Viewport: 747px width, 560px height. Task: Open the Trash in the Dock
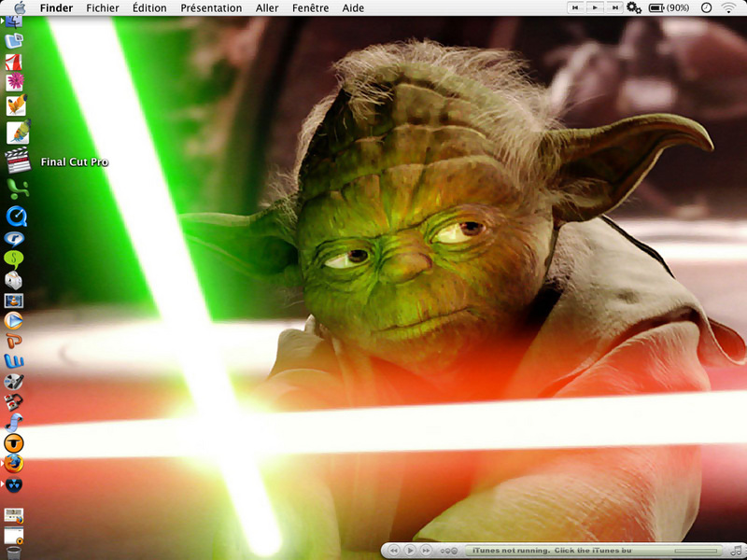(x=14, y=553)
